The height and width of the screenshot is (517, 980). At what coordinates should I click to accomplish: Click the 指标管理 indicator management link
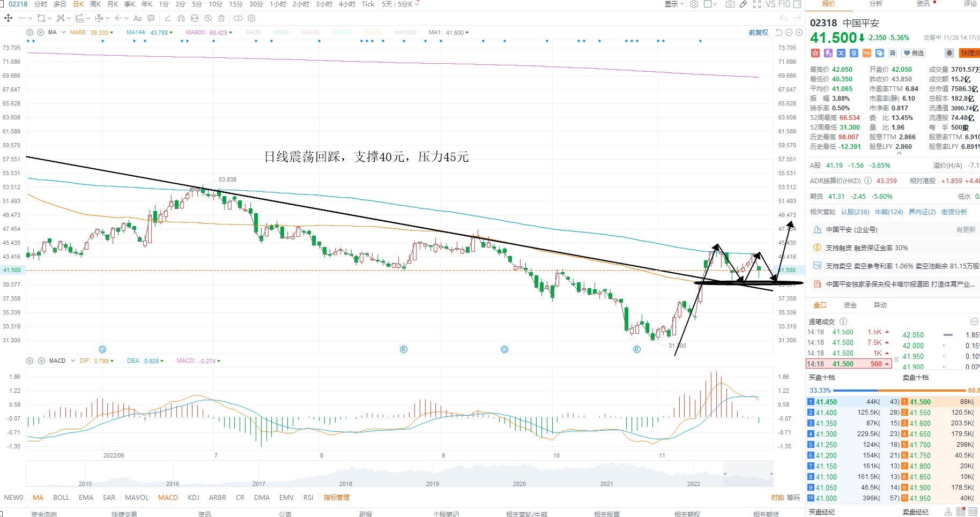pyautogui.click(x=336, y=498)
